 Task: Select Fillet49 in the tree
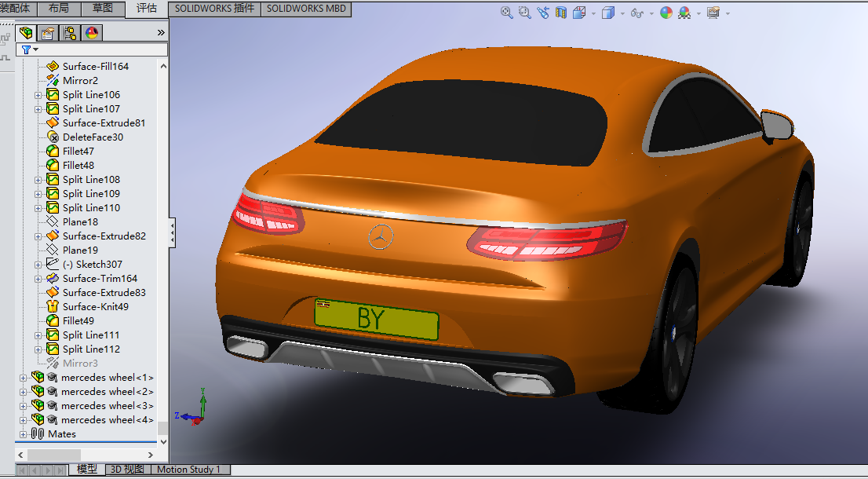click(x=78, y=320)
